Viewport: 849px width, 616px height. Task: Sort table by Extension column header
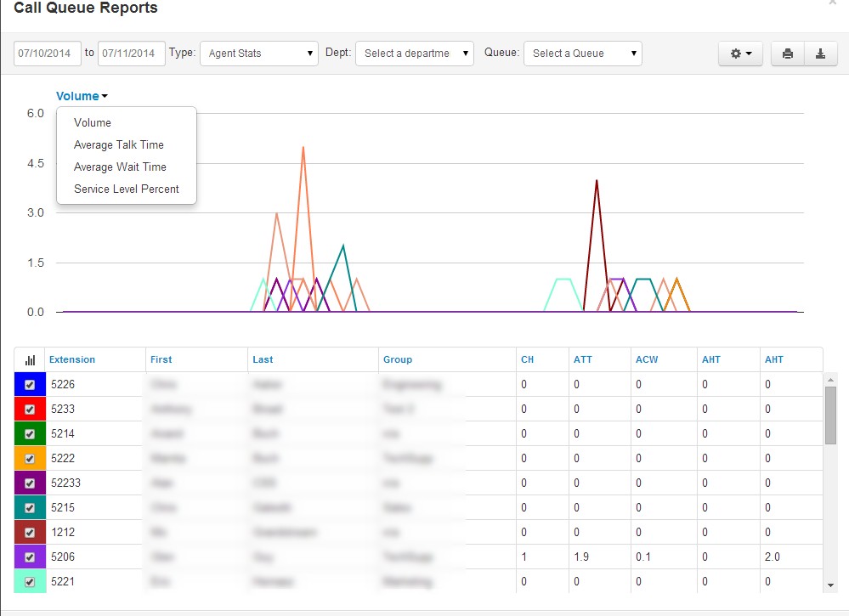pyautogui.click(x=72, y=360)
